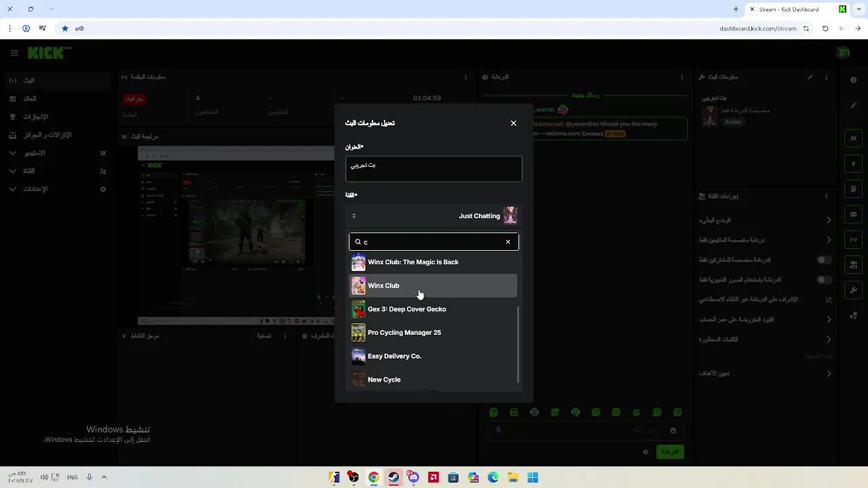Viewport: 868px width, 488px height.
Task: Toggle subscribers-only chat switch
Action: pyautogui.click(x=824, y=260)
